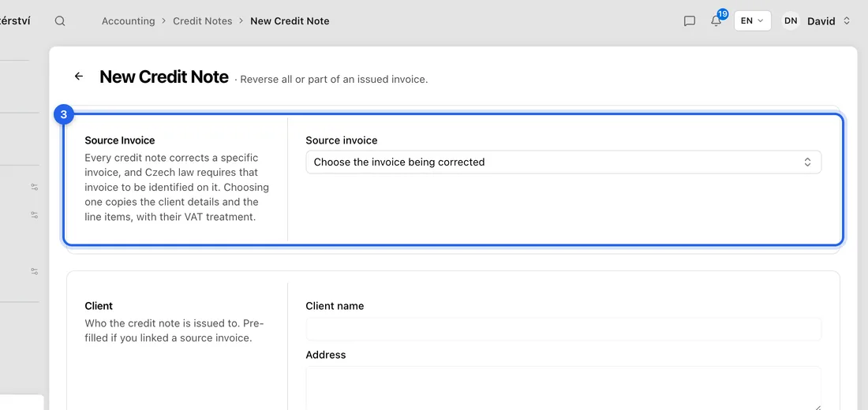Image resolution: width=868 pixels, height=410 pixels.
Task: Click the DN avatar
Action: [x=791, y=21]
